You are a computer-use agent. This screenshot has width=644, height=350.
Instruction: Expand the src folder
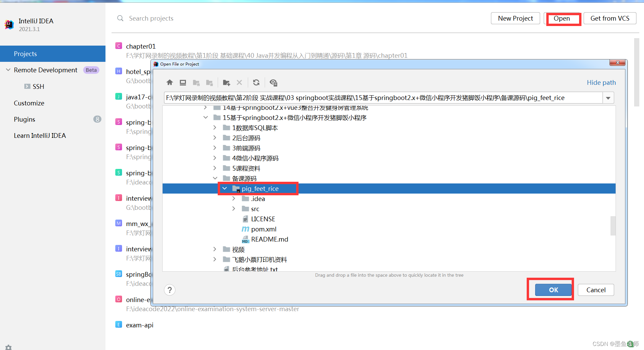(x=234, y=209)
